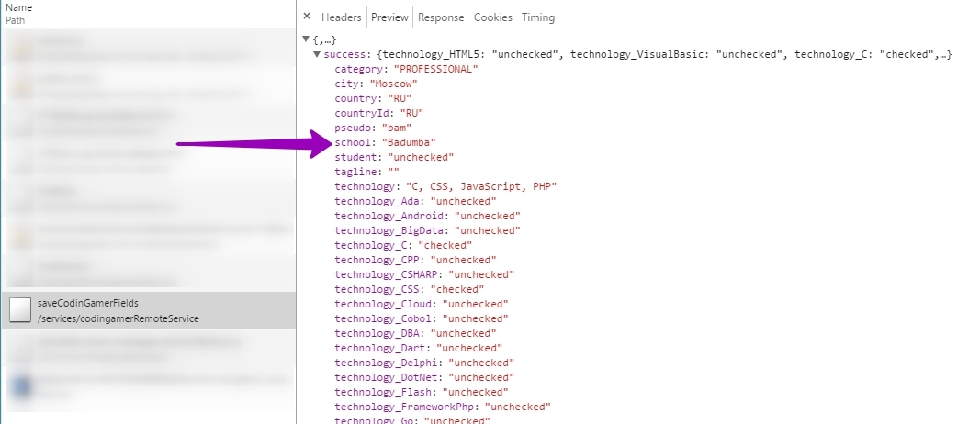Collapse the root JSON object arrow
980x424 pixels.
coord(307,40)
